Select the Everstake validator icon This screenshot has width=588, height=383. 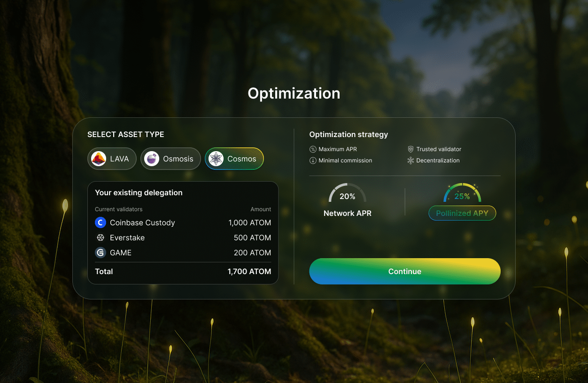[x=100, y=237]
